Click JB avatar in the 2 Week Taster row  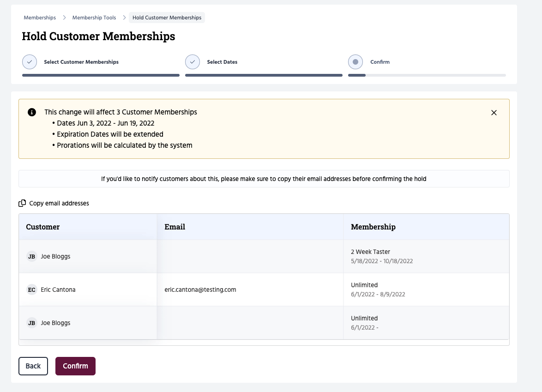[x=31, y=257]
